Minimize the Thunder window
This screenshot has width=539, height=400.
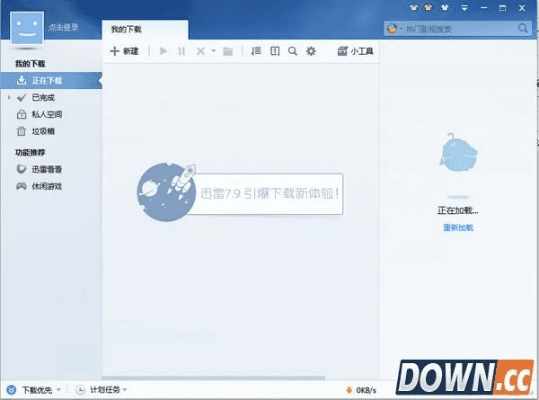pos(484,8)
